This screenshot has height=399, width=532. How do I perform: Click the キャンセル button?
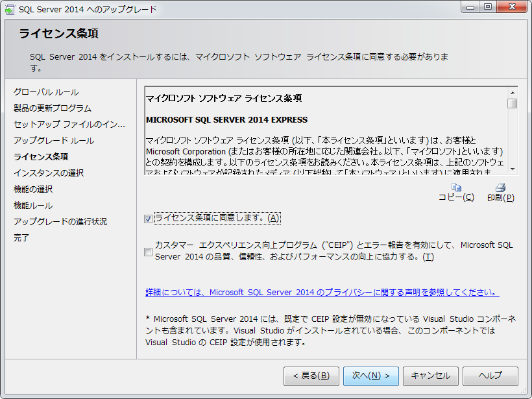coord(430,376)
